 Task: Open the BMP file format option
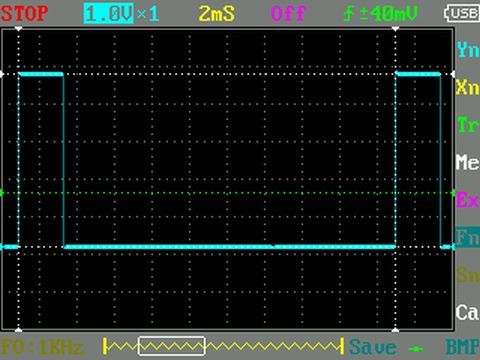coord(463,347)
